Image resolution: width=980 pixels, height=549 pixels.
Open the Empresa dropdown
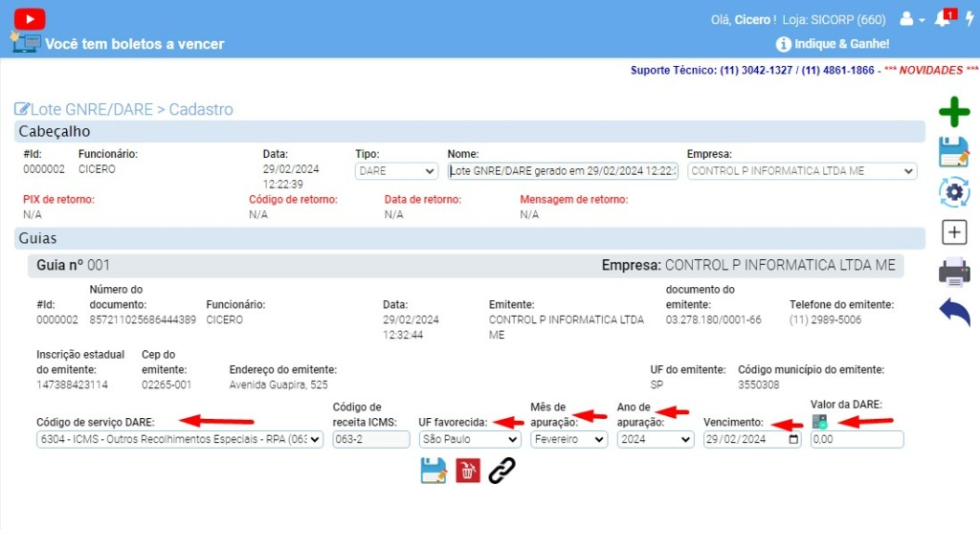click(802, 171)
